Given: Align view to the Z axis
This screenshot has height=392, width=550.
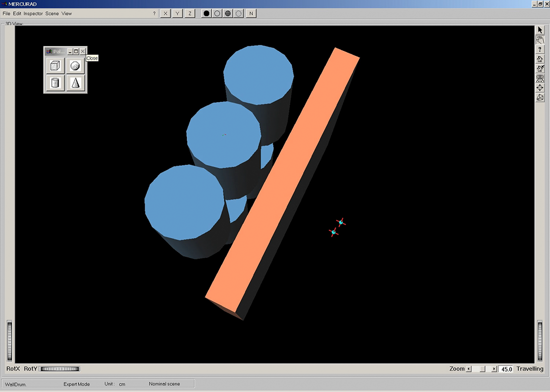Looking at the screenshot, I should coord(190,13).
